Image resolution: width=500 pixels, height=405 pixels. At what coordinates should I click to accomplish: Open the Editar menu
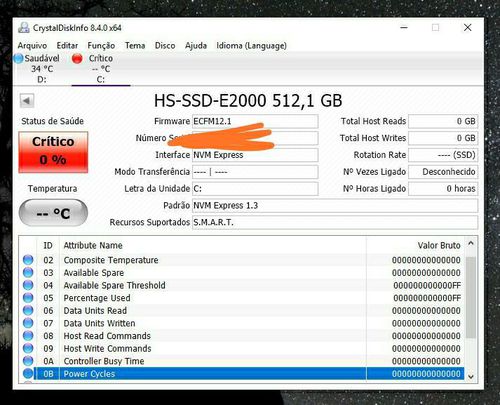click(67, 46)
